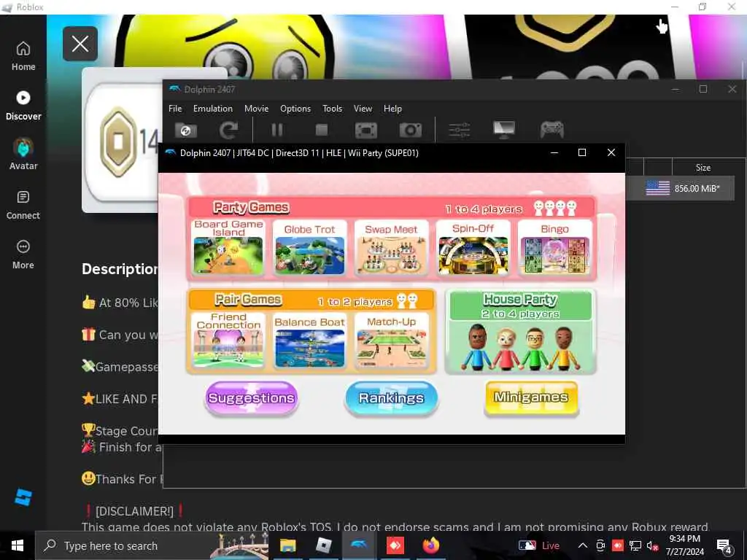747x560 pixels.
Task: Open Home in the Roblox sidebar
Action: pos(23,56)
